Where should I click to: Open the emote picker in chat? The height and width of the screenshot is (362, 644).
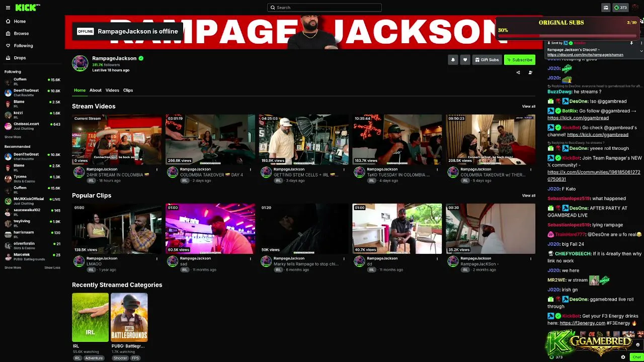637,345
